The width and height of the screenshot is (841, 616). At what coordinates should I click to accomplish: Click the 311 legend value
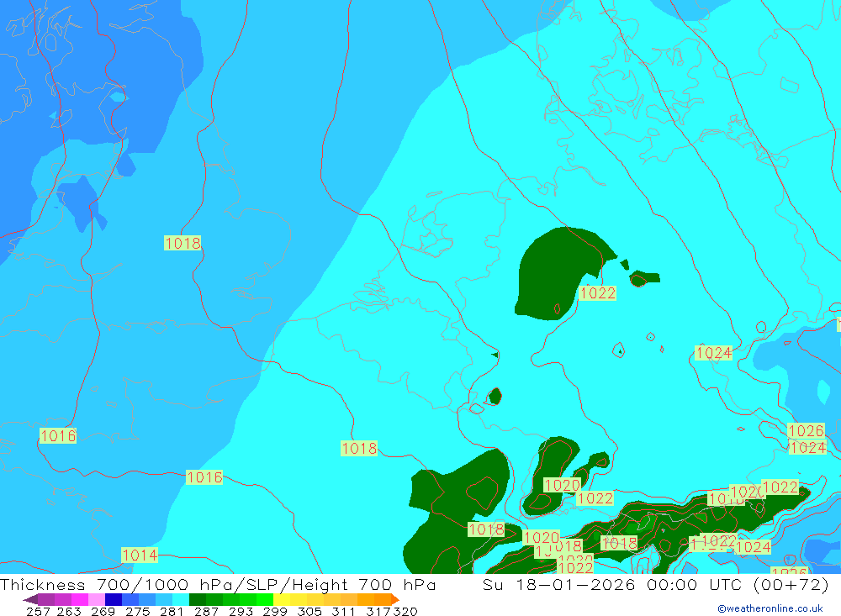click(343, 611)
